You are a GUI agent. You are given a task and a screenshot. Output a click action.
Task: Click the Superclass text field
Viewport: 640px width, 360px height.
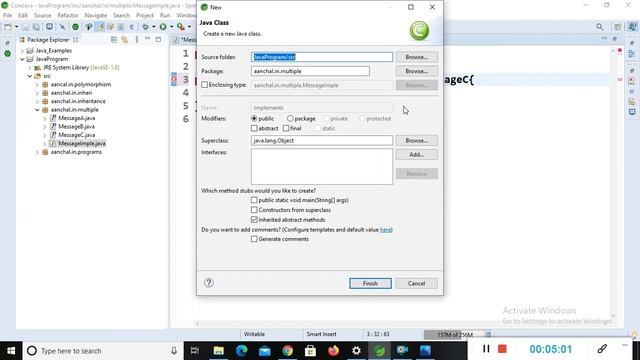[x=322, y=140]
